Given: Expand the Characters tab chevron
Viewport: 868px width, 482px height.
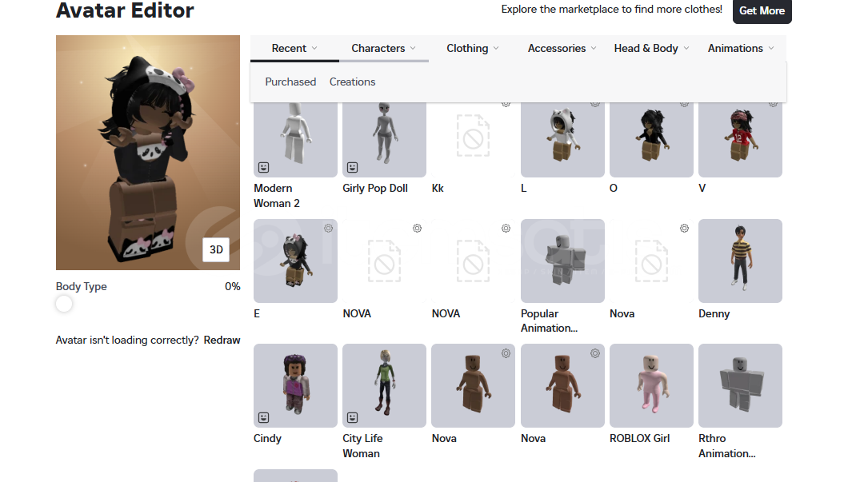Looking at the screenshot, I should pyautogui.click(x=413, y=48).
